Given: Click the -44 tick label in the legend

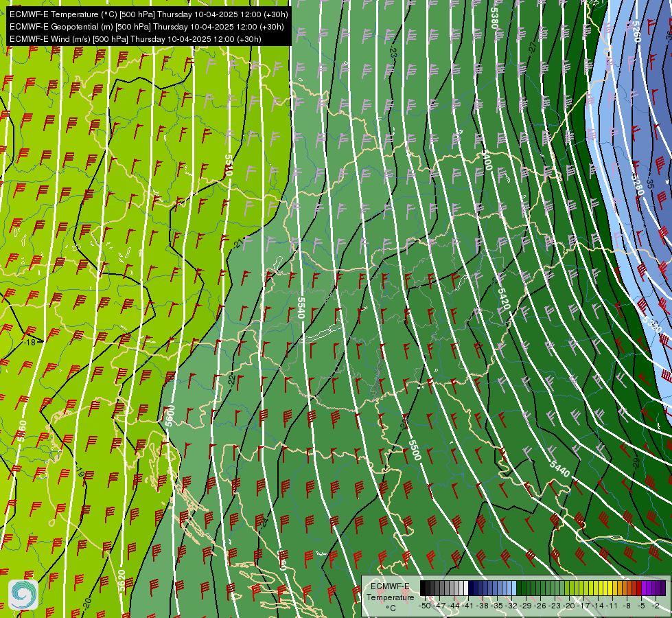Looking at the screenshot, I should [454, 606].
